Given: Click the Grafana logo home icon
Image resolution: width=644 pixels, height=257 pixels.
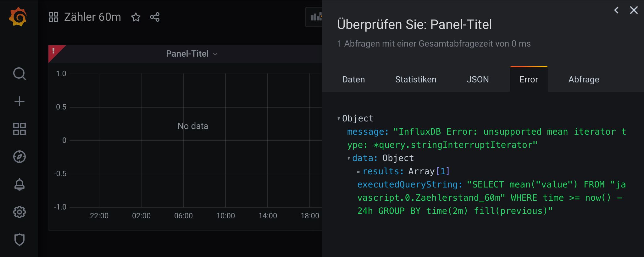Looking at the screenshot, I should 18,17.
